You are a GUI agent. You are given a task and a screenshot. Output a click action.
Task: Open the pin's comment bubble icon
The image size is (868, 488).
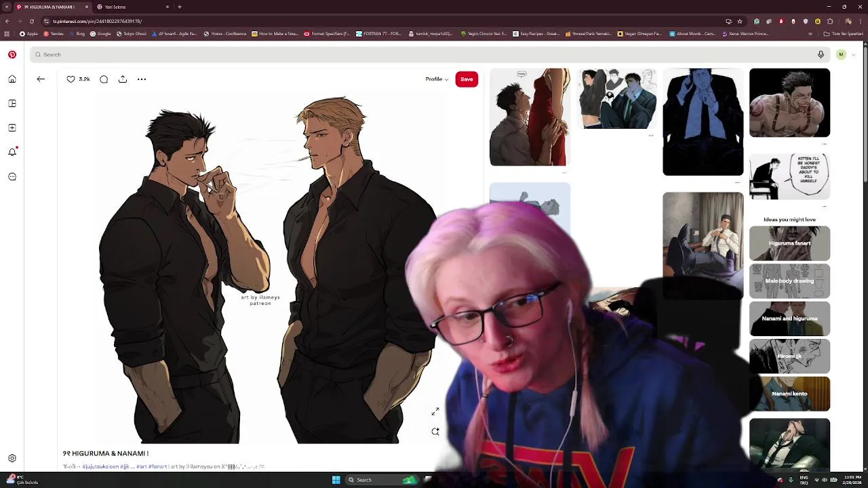tap(104, 79)
